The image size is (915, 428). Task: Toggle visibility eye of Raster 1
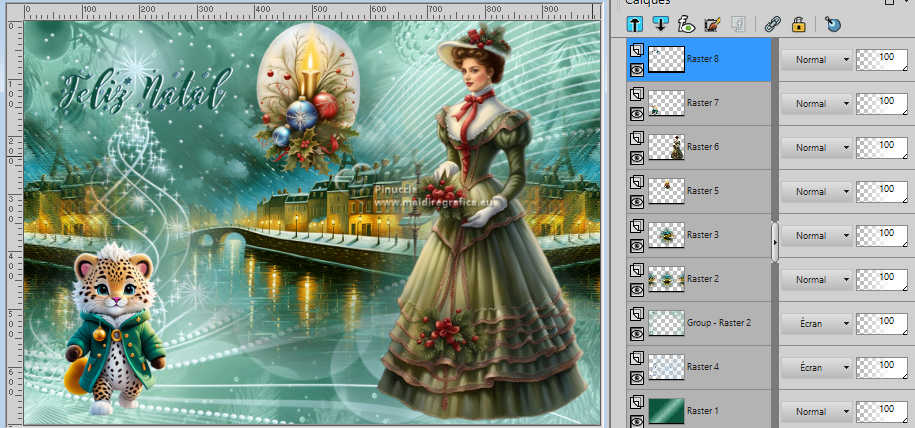coord(637,420)
